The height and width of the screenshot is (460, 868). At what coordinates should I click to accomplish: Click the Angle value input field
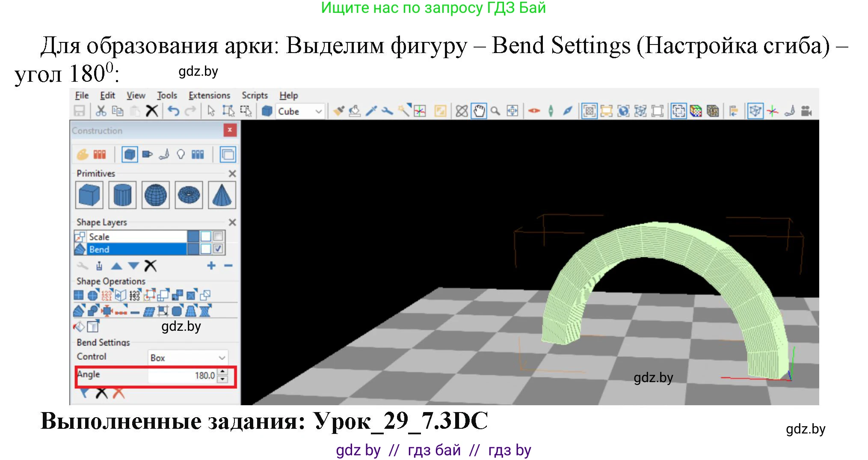coord(183,376)
